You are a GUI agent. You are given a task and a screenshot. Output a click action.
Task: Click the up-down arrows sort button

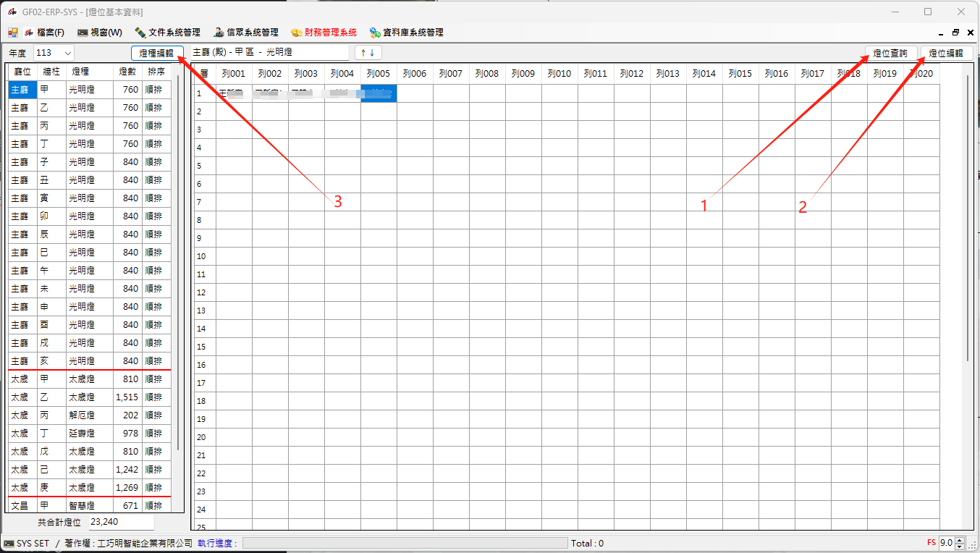[x=368, y=53]
